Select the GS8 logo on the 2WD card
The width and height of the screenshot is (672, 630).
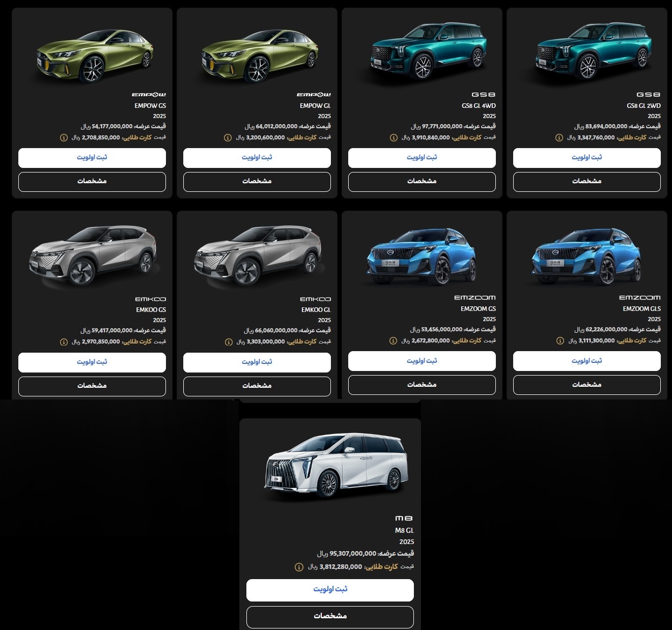coord(649,95)
